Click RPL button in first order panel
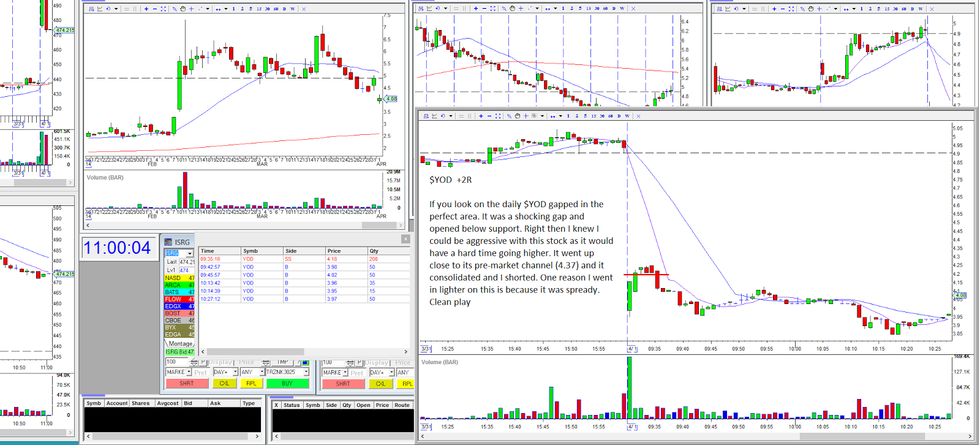This screenshot has width=980, height=445. tap(251, 384)
